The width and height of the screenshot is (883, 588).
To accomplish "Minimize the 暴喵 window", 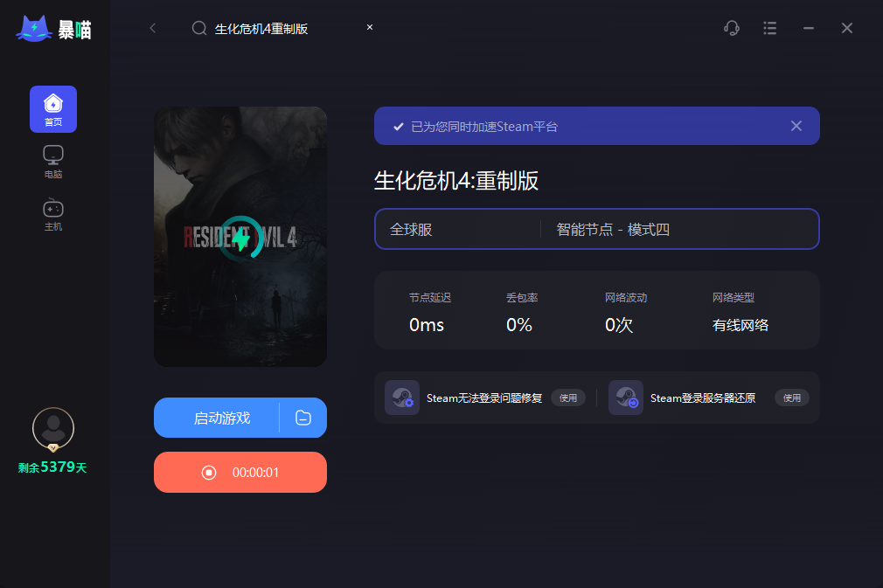I will tap(809, 28).
